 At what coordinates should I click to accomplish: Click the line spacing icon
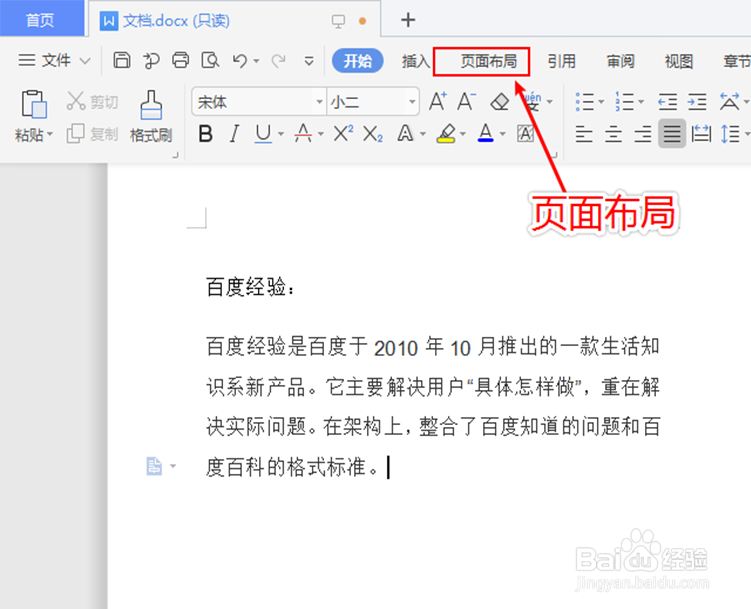click(730, 134)
